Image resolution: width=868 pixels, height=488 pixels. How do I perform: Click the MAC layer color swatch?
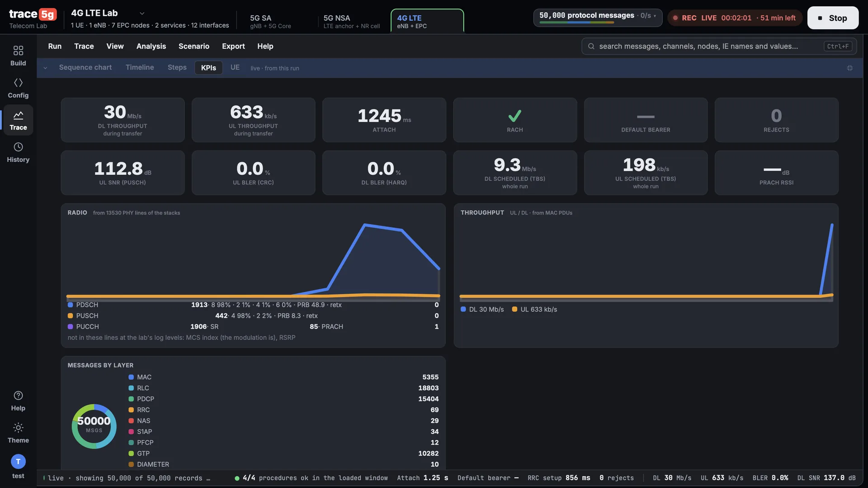[x=131, y=377]
